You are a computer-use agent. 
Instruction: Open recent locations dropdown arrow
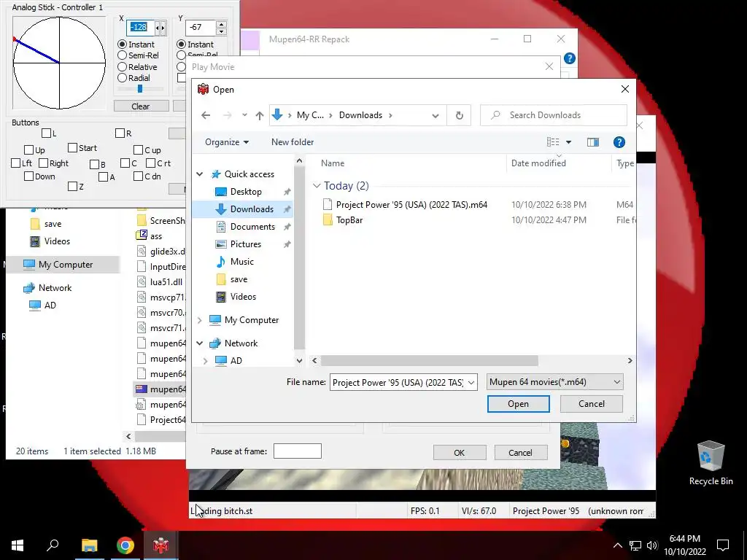pyautogui.click(x=244, y=115)
